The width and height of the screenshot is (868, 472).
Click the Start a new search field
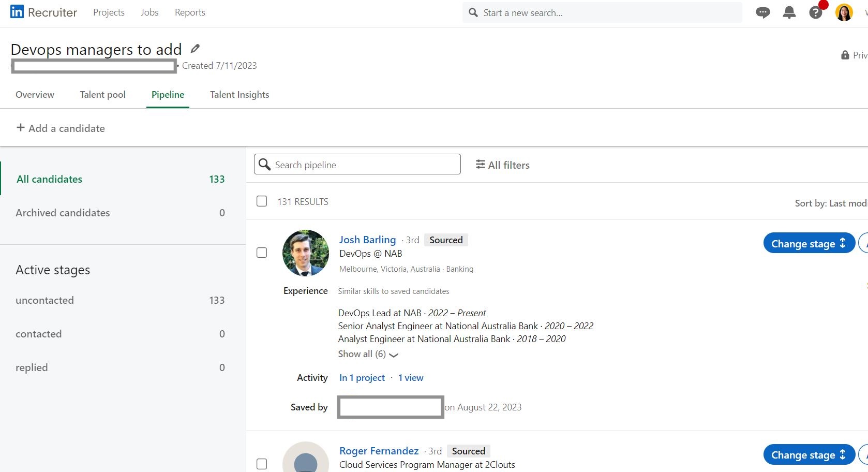[x=602, y=12]
